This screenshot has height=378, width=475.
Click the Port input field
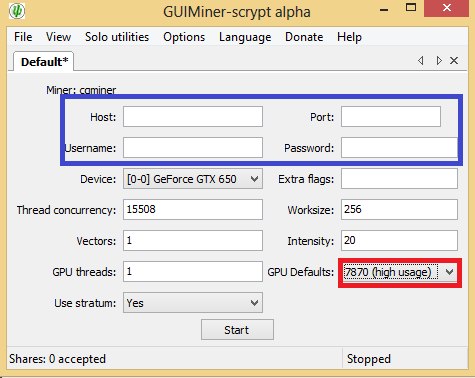click(391, 117)
